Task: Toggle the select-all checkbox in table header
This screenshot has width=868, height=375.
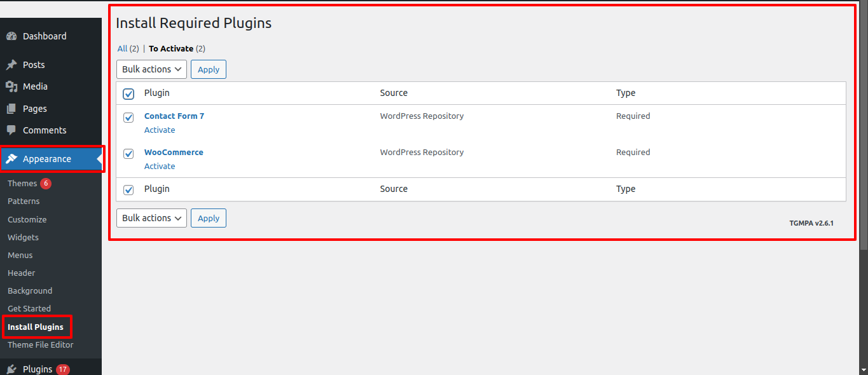Action: point(128,94)
